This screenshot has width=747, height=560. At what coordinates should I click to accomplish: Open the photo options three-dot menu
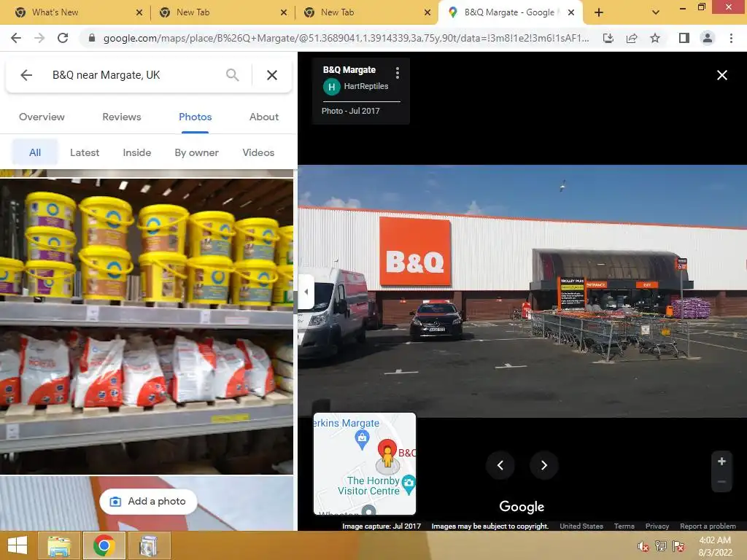click(398, 72)
